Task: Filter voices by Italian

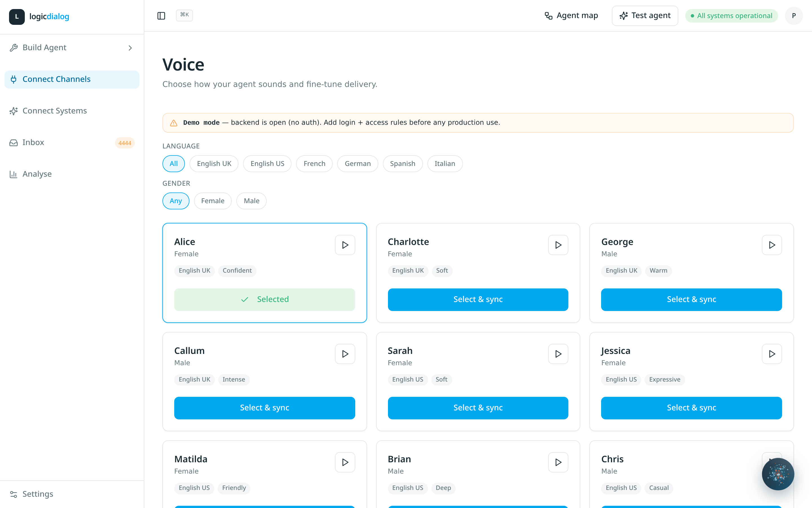Action: pyautogui.click(x=445, y=164)
